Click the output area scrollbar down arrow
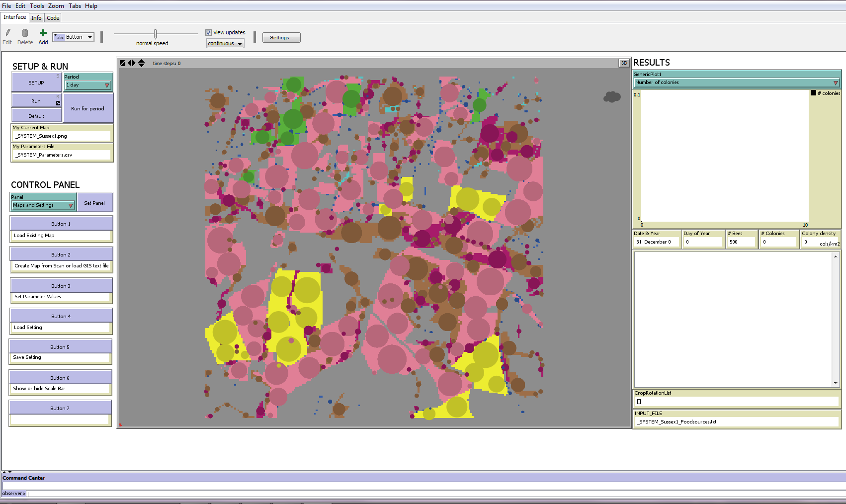Viewport: 846px width, 504px height. [x=836, y=383]
